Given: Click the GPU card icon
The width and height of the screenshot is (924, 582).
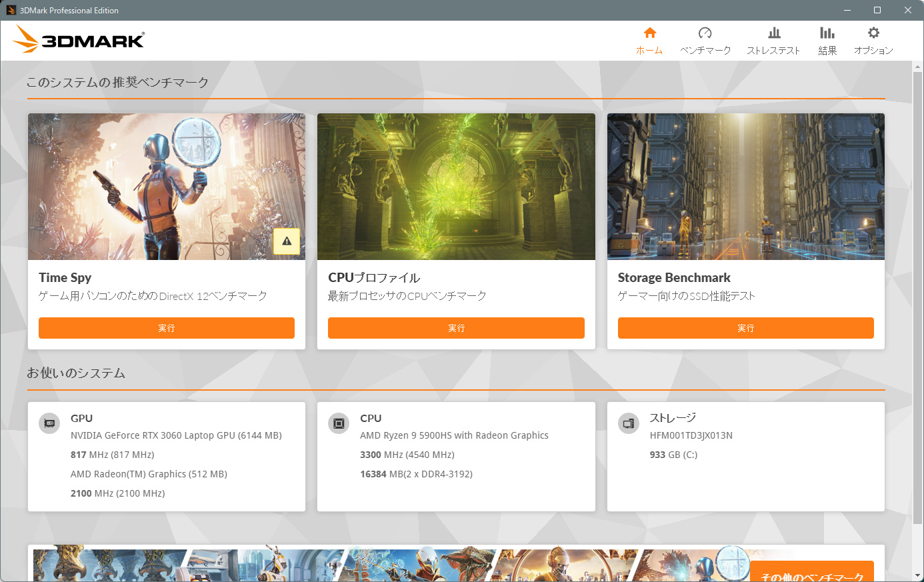Looking at the screenshot, I should point(49,423).
